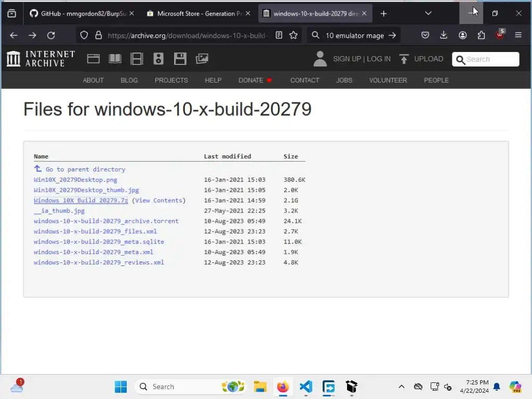Open __ia_thumb.jpg file link

(x=59, y=211)
